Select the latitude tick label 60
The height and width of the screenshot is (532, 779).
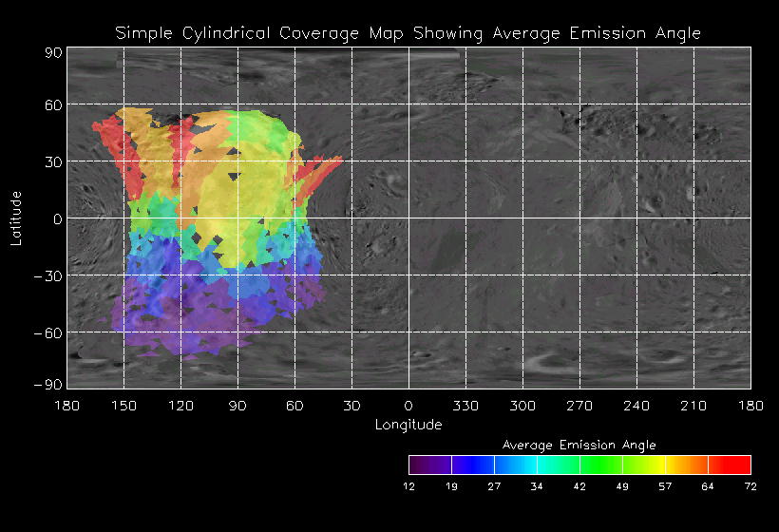[51, 104]
